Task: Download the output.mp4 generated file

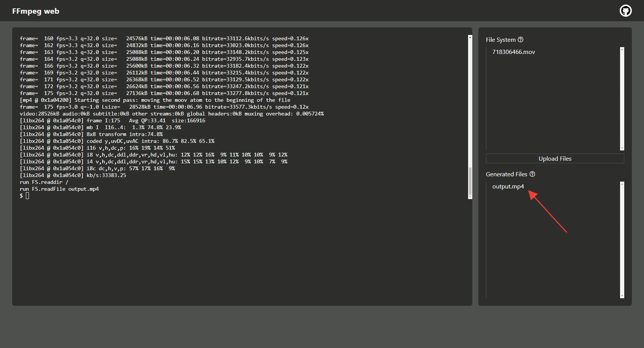Action: click(508, 186)
